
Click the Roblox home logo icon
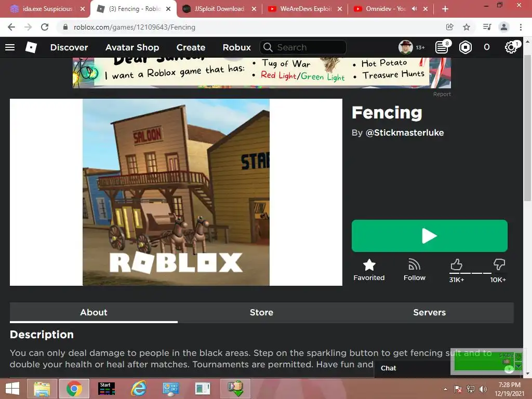[x=31, y=47]
